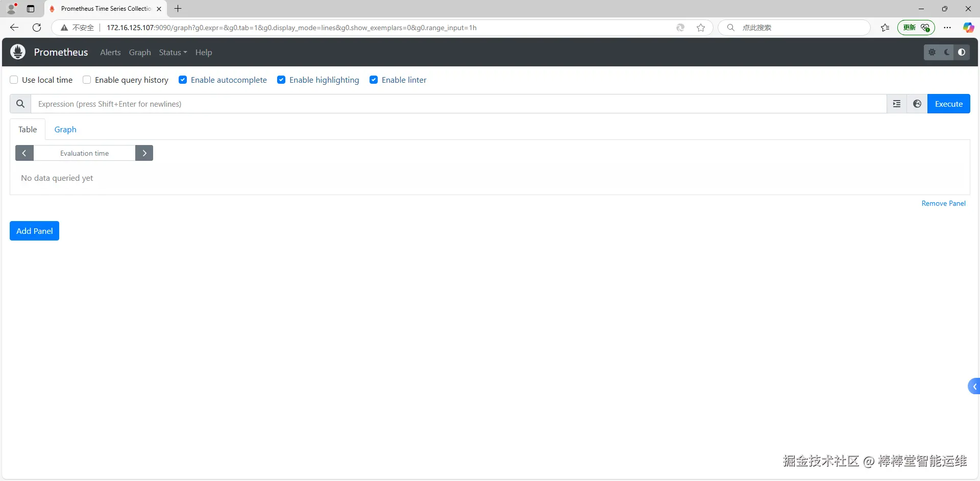Select the Table tab

pyautogui.click(x=28, y=129)
